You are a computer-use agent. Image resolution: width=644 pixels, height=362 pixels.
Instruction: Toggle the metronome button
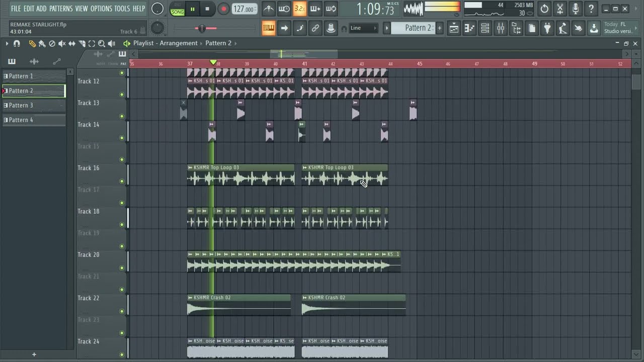pyautogui.click(x=269, y=9)
